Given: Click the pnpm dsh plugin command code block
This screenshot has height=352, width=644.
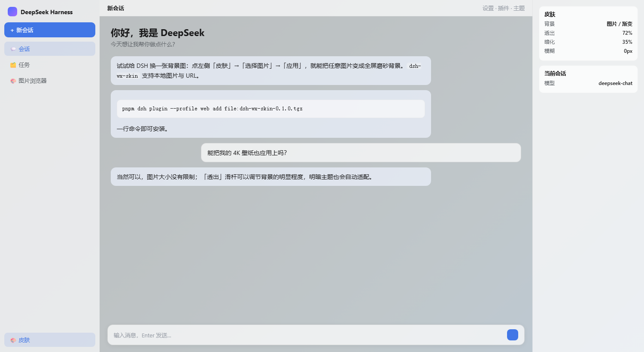Looking at the screenshot, I should click(271, 109).
